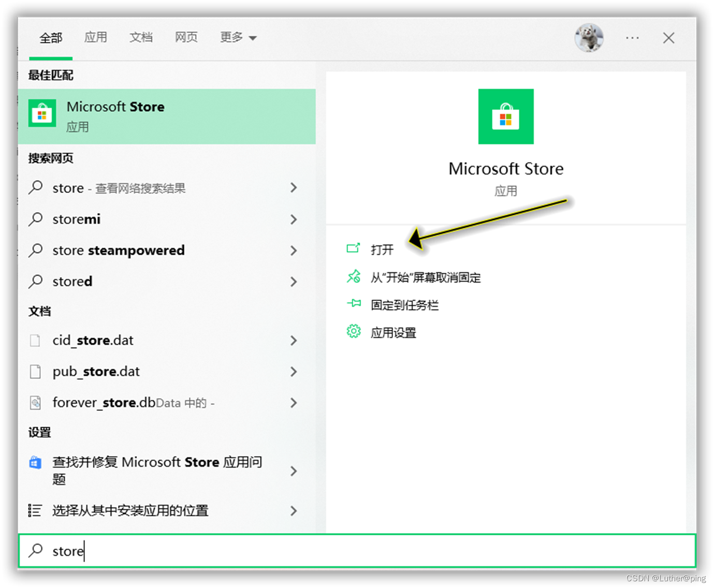Click the search icon beside 'store steampowered'
Screen dimensions: 714x588
tap(36, 250)
